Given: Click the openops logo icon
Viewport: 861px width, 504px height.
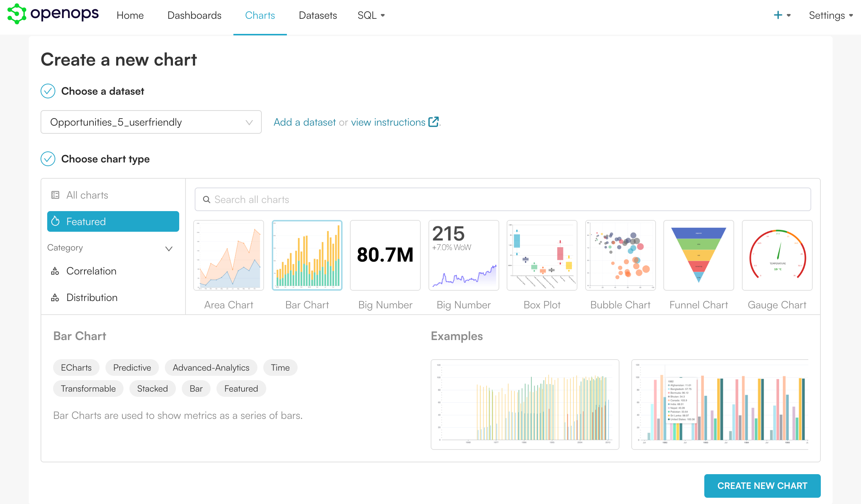Looking at the screenshot, I should pyautogui.click(x=17, y=14).
